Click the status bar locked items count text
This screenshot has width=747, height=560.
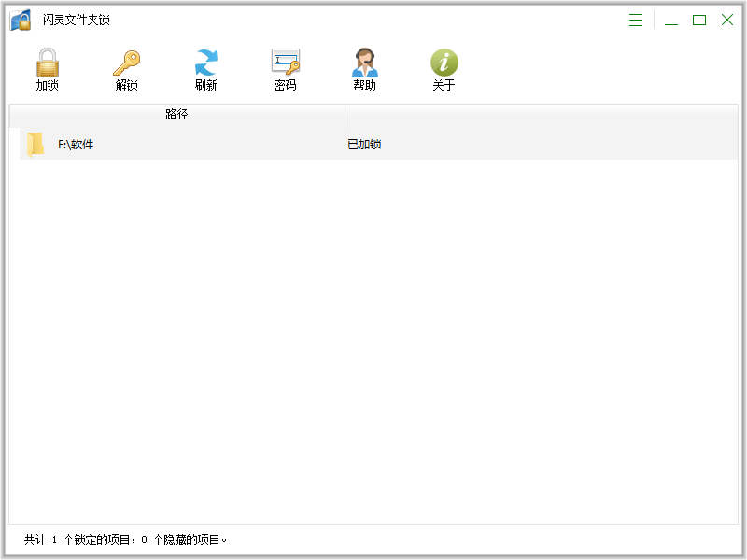pyautogui.click(x=126, y=539)
